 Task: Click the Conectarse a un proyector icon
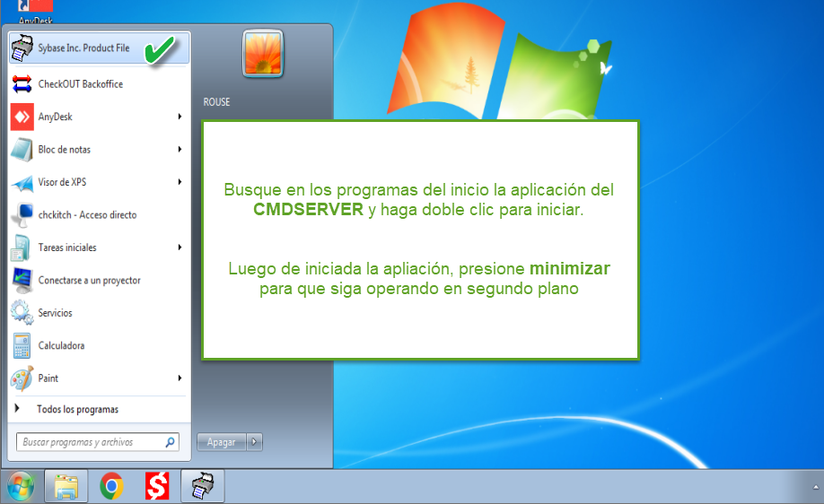tap(22, 281)
